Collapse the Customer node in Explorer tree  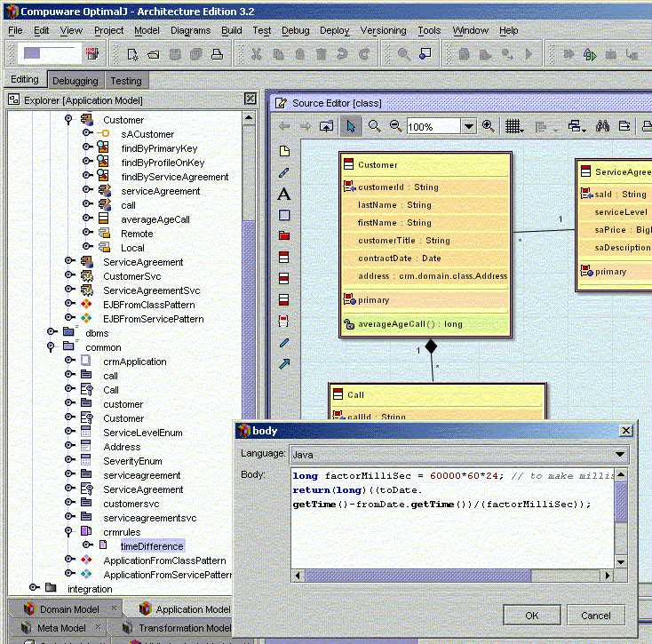(68, 120)
